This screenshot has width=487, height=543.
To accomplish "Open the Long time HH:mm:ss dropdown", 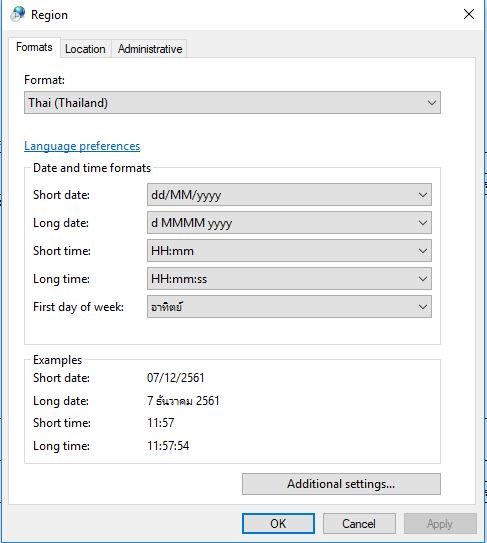I will point(289,279).
